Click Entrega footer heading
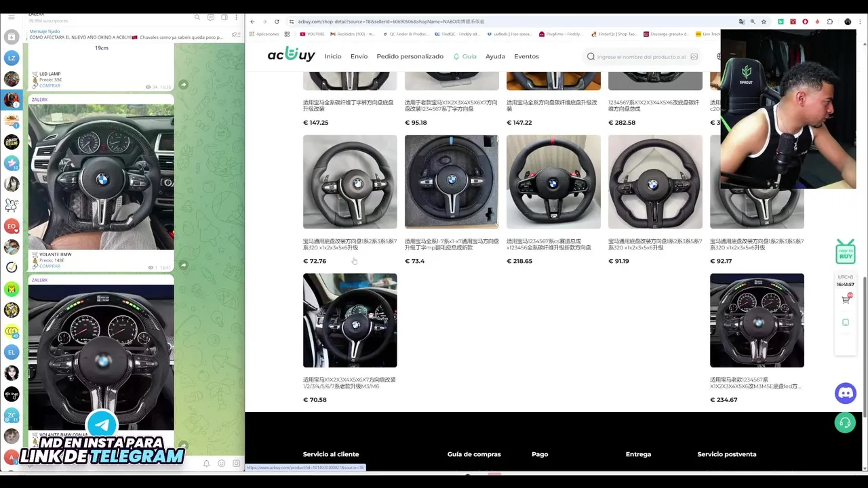Screen dimensions: 868x488 coord(638,454)
